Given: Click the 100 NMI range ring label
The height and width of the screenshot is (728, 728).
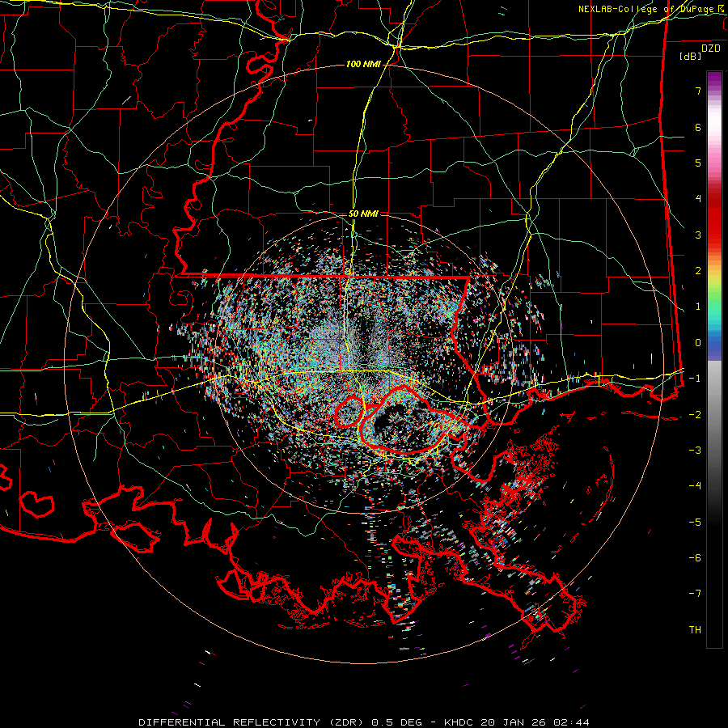Looking at the screenshot, I should [363, 64].
